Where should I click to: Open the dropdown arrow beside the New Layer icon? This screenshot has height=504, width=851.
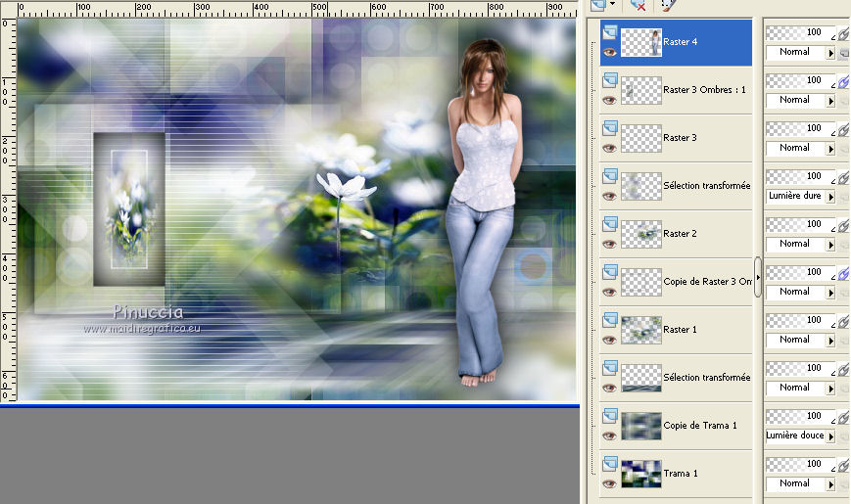pyautogui.click(x=612, y=5)
